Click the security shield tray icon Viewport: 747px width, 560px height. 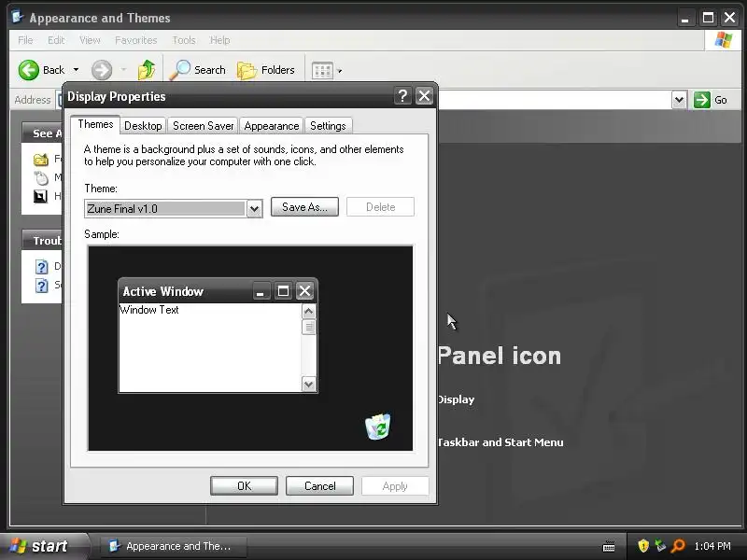[x=643, y=546]
